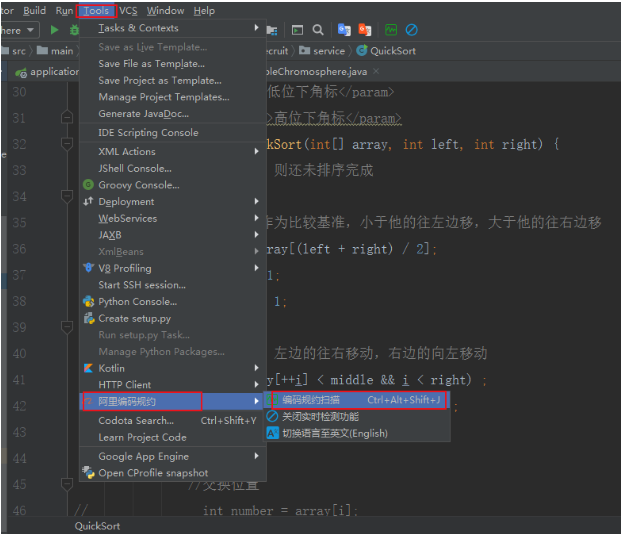Switch to the application editor tab

coord(48,72)
